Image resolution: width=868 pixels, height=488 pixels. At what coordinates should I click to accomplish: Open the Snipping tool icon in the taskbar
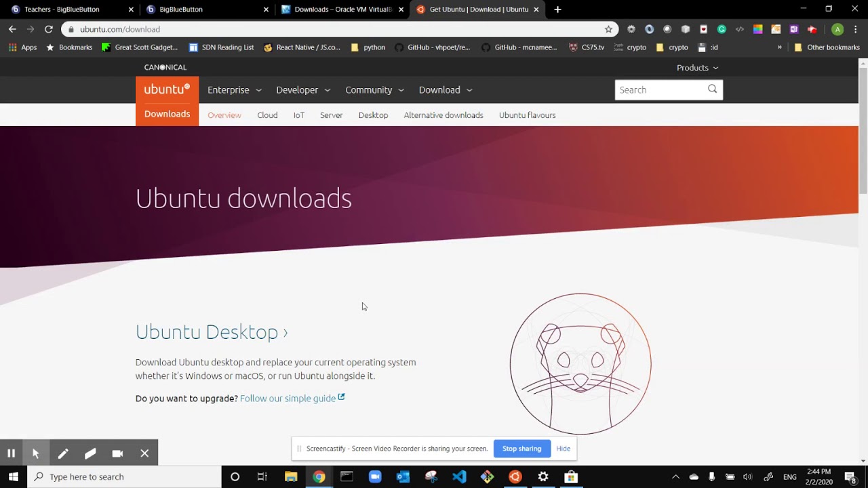431,476
